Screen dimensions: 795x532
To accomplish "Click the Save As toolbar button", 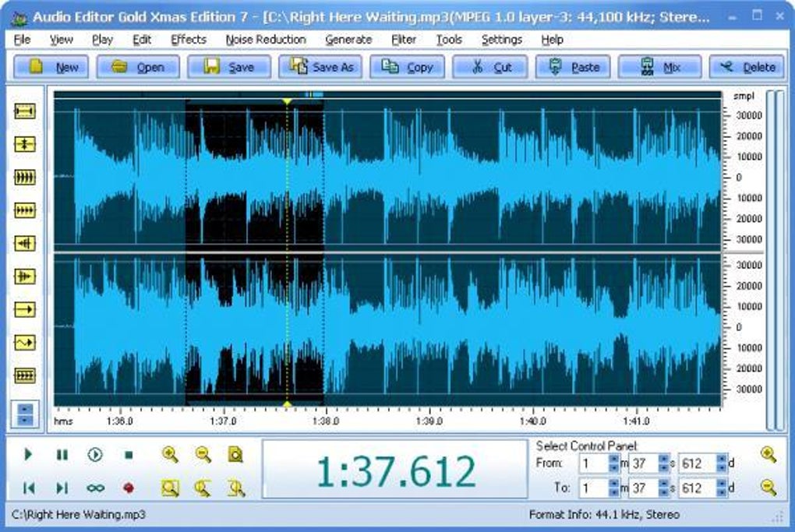I will tap(320, 67).
